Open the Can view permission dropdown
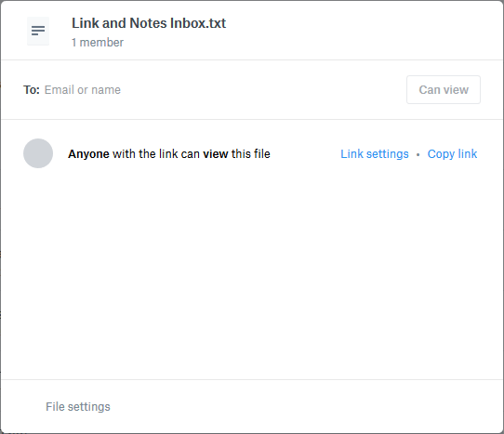This screenshot has width=504, height=434. point(444,89)
